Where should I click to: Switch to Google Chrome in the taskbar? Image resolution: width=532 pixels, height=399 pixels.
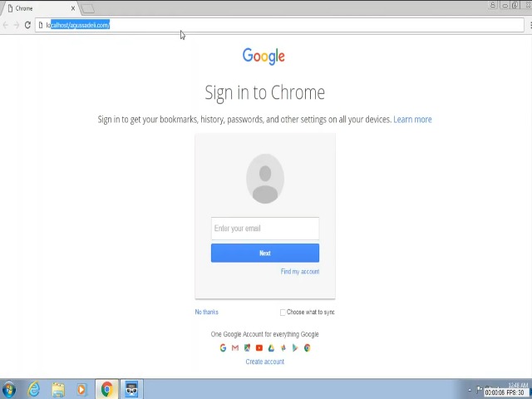point(107,389)
